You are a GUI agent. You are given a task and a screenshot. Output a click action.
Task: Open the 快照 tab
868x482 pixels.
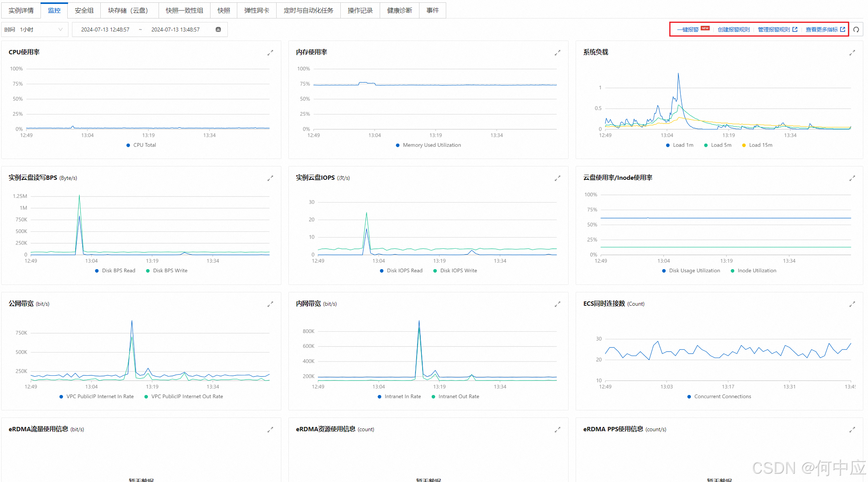pyautogui.click(x=224, y=11)
